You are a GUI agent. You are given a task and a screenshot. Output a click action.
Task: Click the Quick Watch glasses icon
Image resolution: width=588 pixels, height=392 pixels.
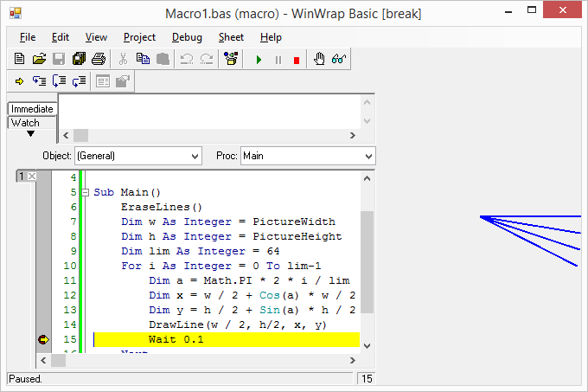click(339, 59)
